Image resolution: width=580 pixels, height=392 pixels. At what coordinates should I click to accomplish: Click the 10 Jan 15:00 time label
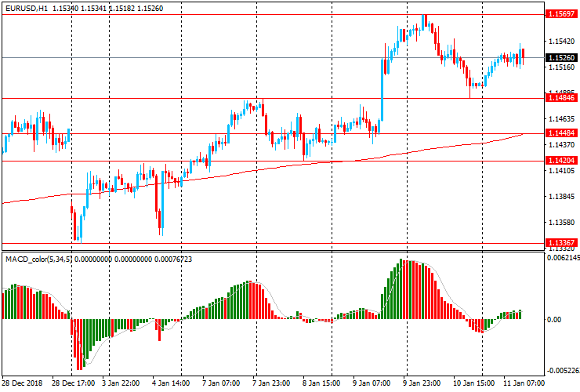472,383
